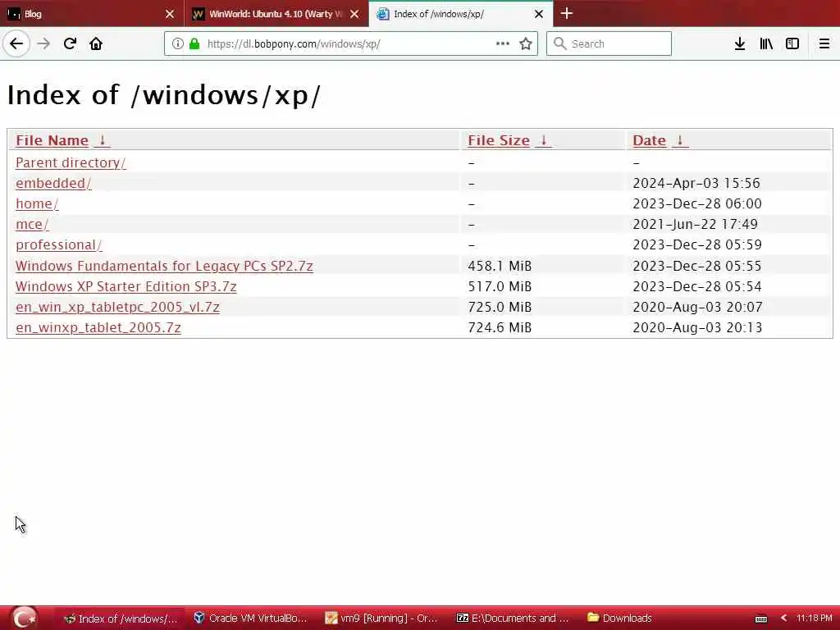Viewport: 840px width, 630px height.
Task: Expand hidden system tray icons arrow
Action: (783, 619)
